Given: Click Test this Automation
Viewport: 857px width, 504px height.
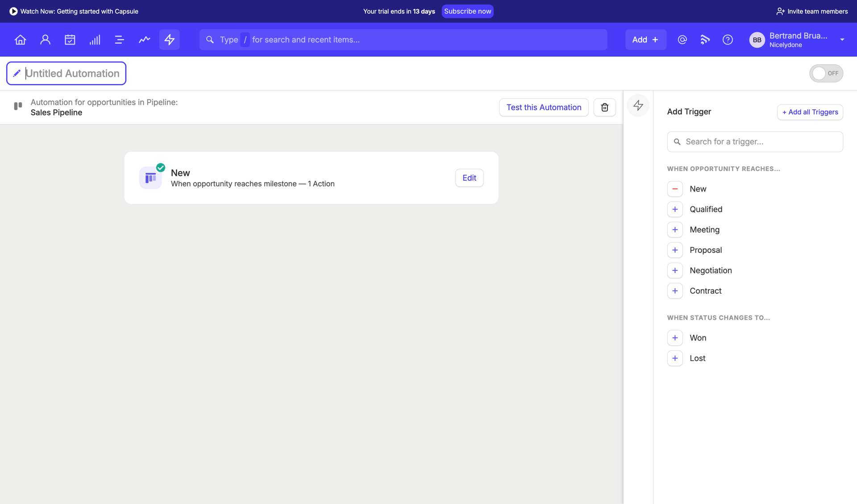Looking at the screenshot, I should 544,107.
